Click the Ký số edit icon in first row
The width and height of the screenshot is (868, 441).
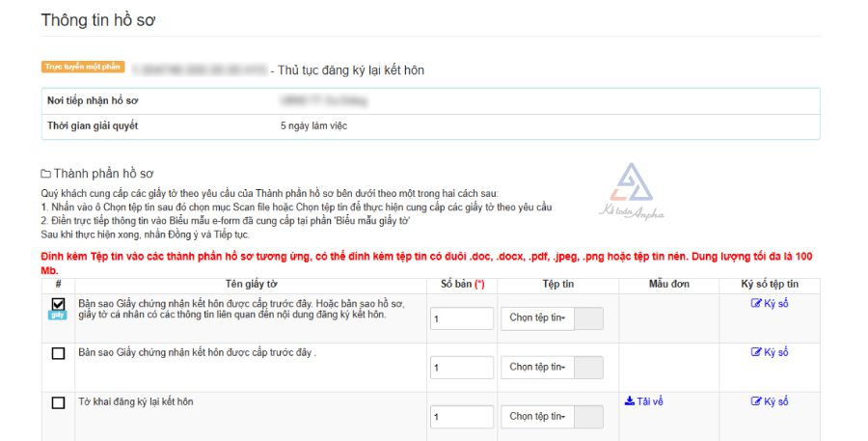(x=756, y=303)
